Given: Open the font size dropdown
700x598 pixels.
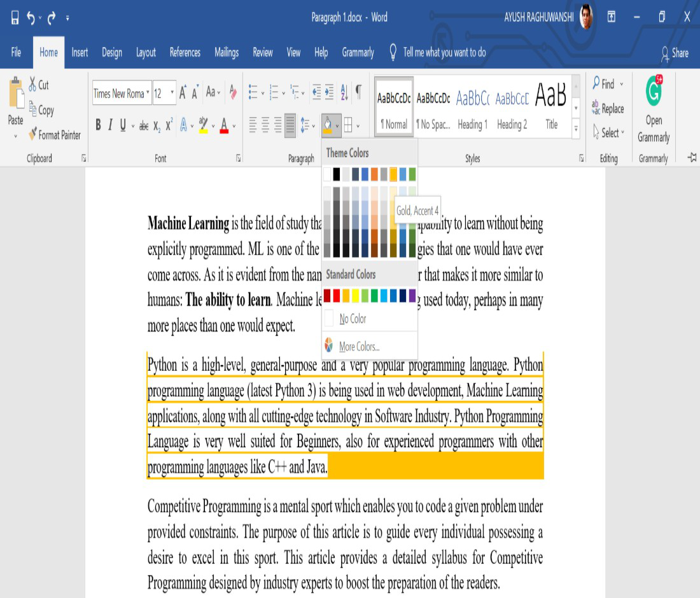Looking at the screenshot, I should click(x=172, y=92).
